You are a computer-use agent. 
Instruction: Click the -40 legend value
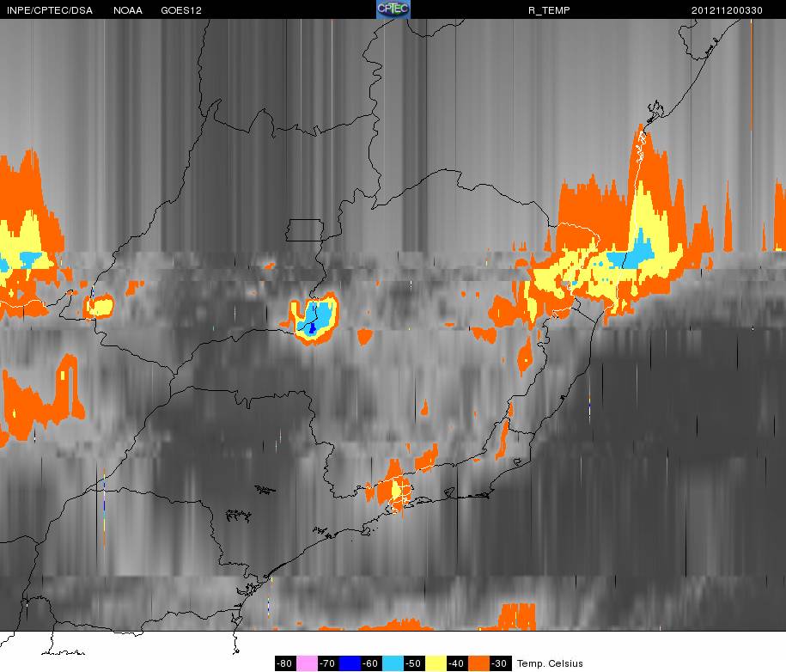pos(457,663)
